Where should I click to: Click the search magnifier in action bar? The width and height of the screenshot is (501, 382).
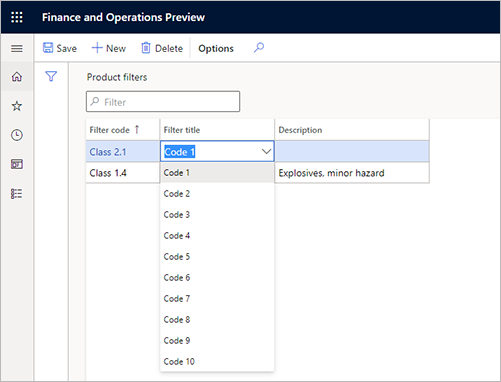[259, 48]
